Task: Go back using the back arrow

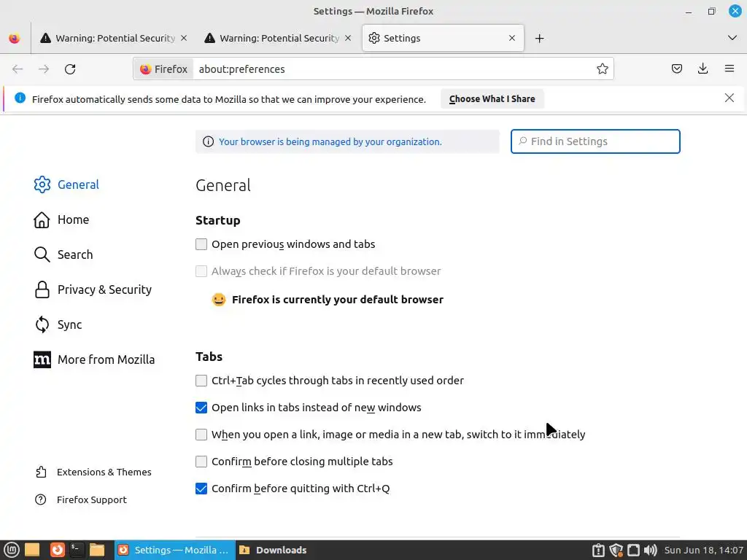Action: pyautogui.click(x=18, y=69)
